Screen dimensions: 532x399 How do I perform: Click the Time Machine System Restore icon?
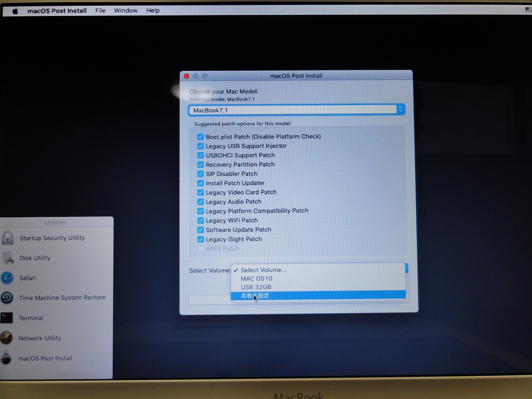click(7, 298)
